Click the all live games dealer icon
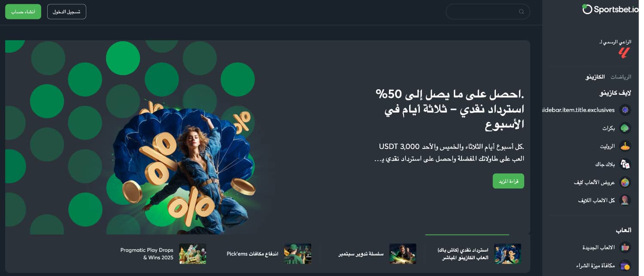The image size is (644, 276). pyautogui.click(x=625, y=200)
